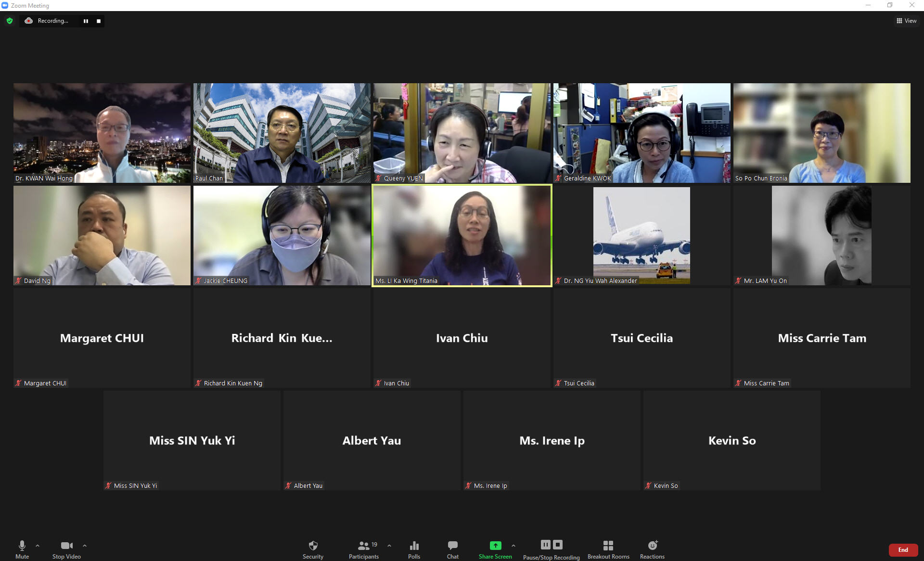
Task: Click the Richard Kin Kuen Ng participant tile
Action: click(282, 338)
